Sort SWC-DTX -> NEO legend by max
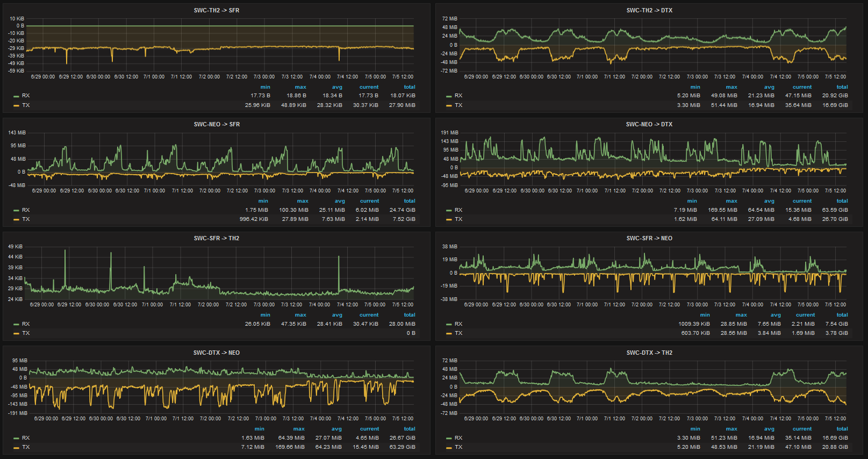The height and width of the screenshot is (459, 868). (299, 429)
